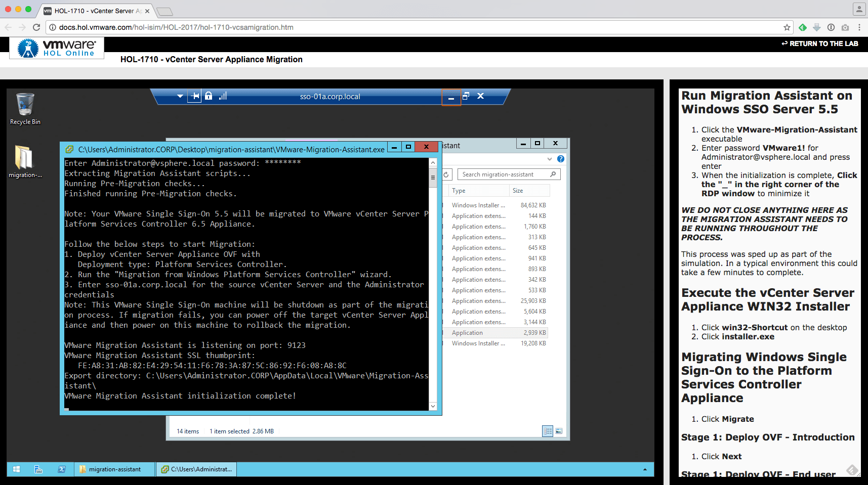Toggle the RDP connection bar pin
The height and width of the screenshot is (485, 868).
(x=194, y=96)
